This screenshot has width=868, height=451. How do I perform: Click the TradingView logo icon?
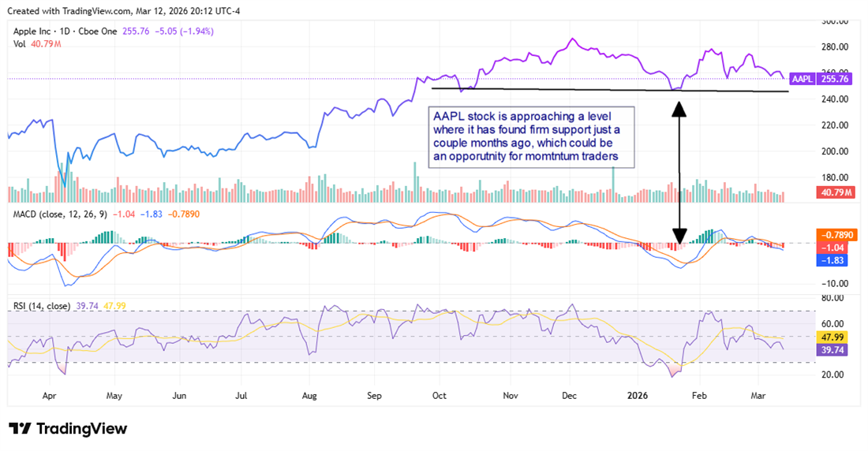[x=20, y=428]
